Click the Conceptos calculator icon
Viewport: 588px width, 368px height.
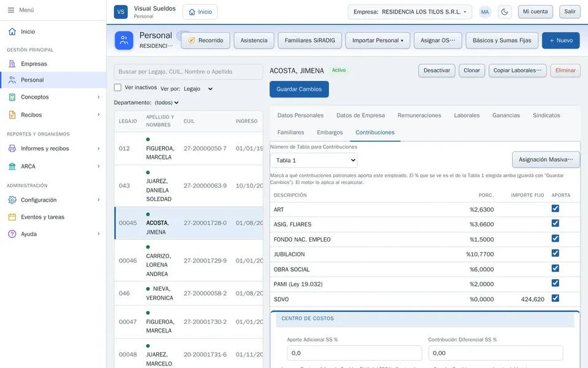12,97
